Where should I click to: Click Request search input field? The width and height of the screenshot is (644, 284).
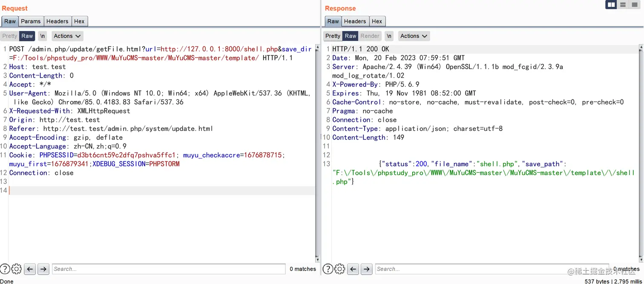(x=169, y=269)
